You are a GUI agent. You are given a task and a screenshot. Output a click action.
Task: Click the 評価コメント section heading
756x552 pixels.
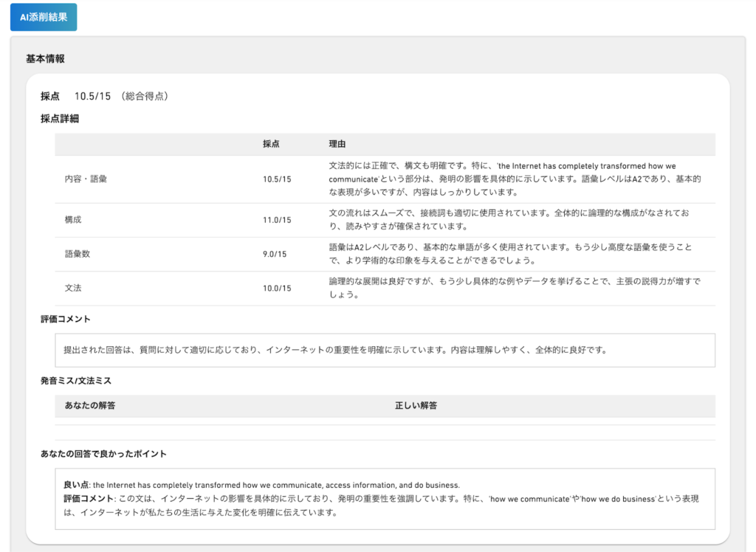(66, 319)
